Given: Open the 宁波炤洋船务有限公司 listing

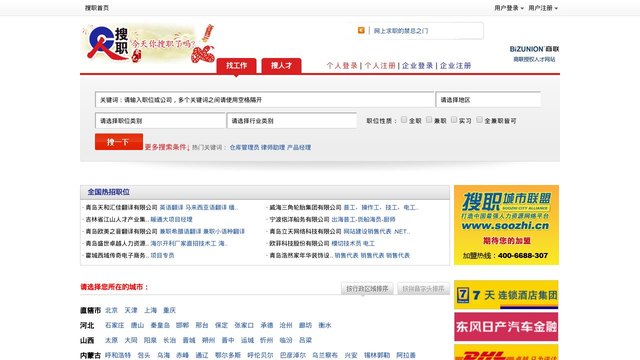Looking at the screenshot, I should click(299, 219).
